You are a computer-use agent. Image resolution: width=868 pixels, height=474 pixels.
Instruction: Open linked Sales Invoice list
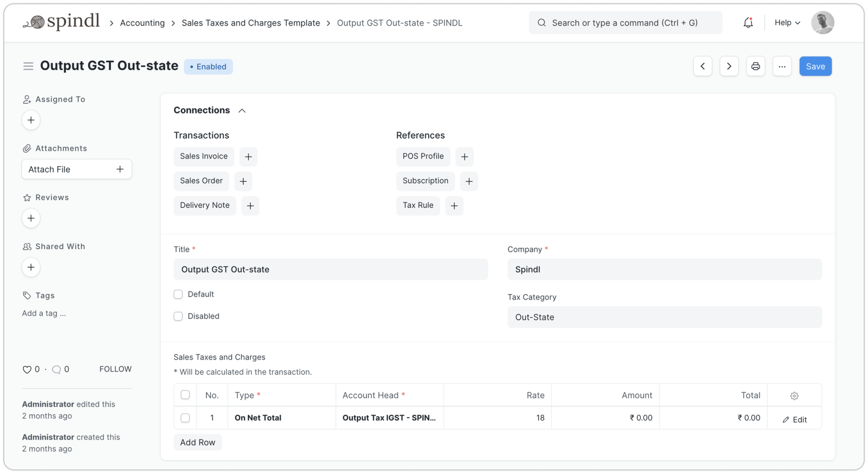point(204,157)
